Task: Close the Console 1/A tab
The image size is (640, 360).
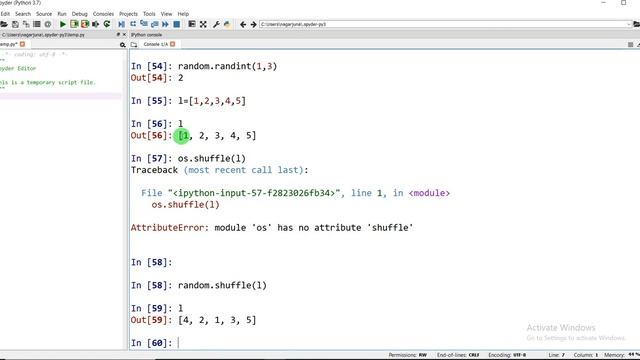Action: [x=173, y=44]
